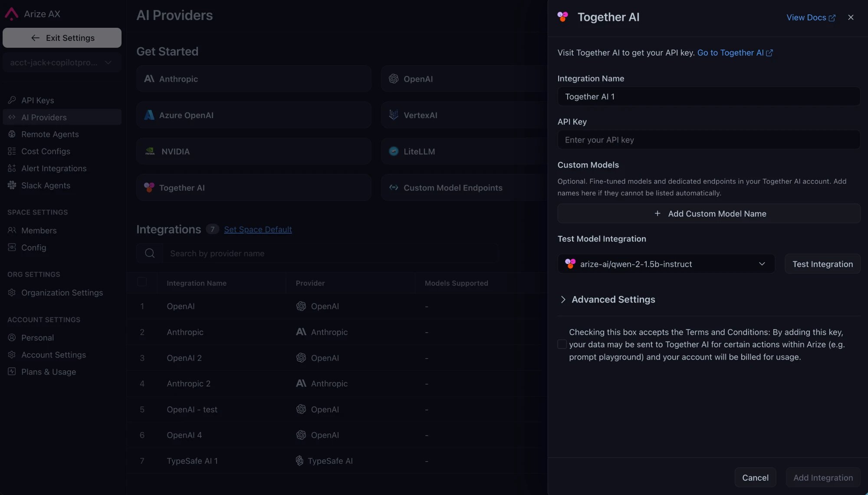868x495 pixels.
Task: Open API Keys settings page
Action: pos(62,100)
